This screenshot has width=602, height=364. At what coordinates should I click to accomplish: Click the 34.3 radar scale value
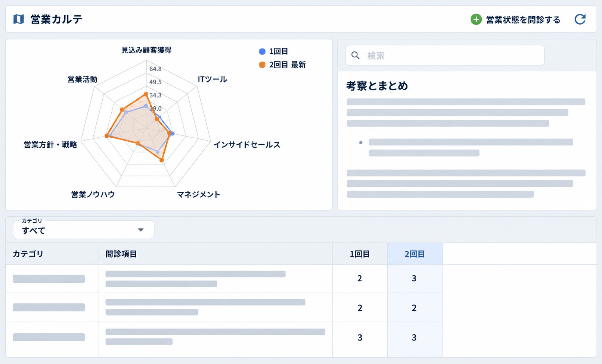click(x=155, y=95)
